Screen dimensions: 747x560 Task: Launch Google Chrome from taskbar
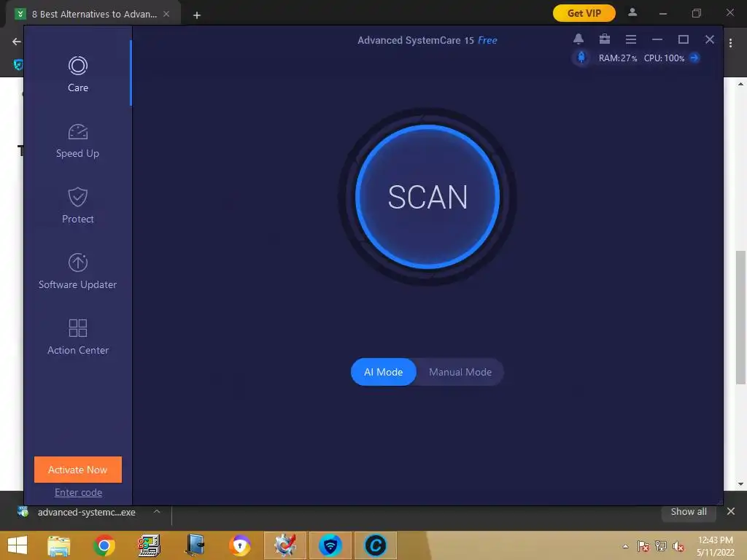point(104,545)
